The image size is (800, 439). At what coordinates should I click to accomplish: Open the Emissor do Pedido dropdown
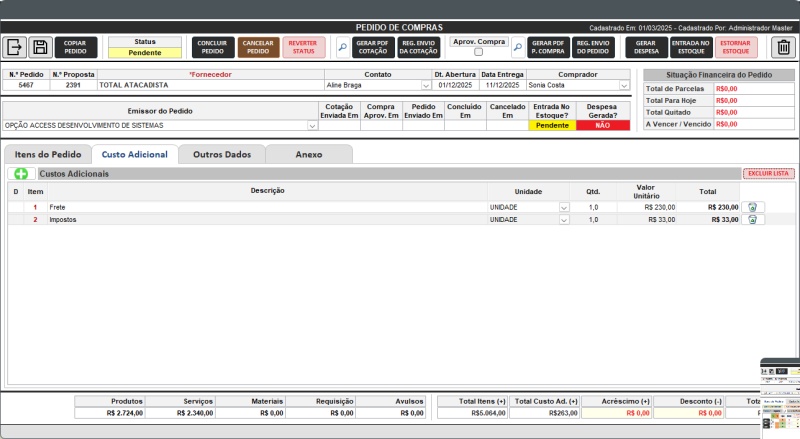click(x=312, y=126)
